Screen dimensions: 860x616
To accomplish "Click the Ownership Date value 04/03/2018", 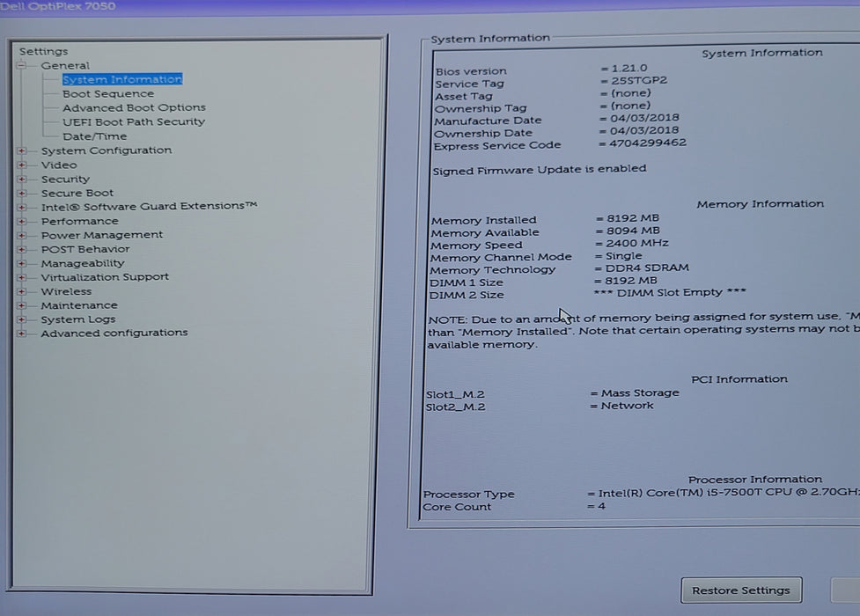I will click(x=644, y=130).
